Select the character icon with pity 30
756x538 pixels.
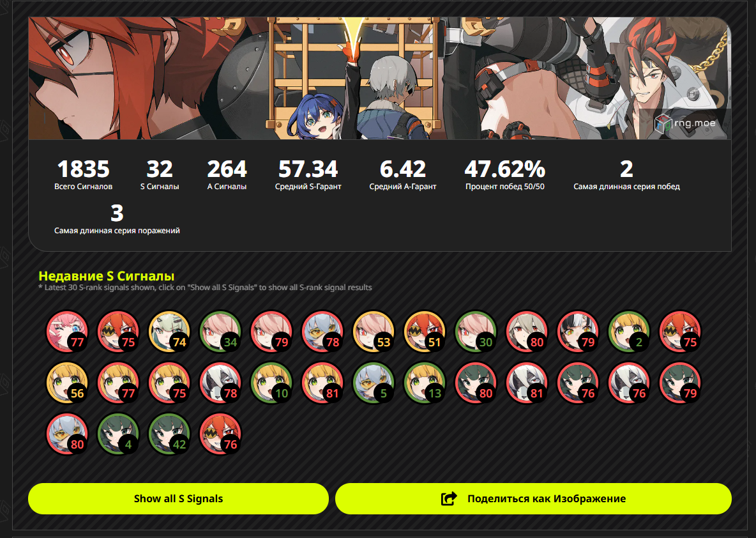point(476,332)
